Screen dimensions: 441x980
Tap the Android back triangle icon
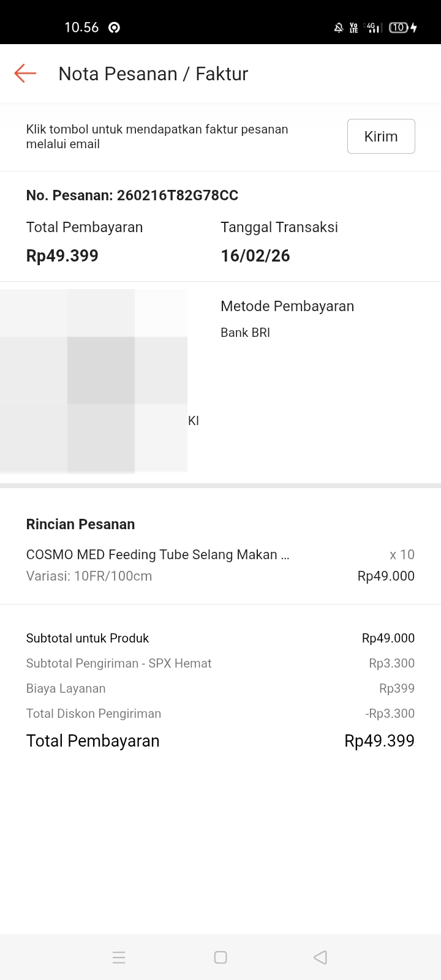[320, 957]
